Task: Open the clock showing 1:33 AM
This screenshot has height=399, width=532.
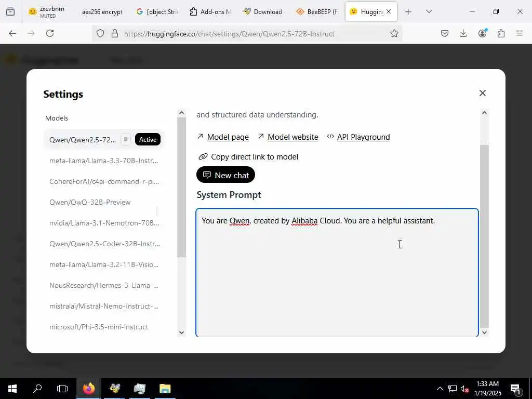Action: click(x=487, y=389)
